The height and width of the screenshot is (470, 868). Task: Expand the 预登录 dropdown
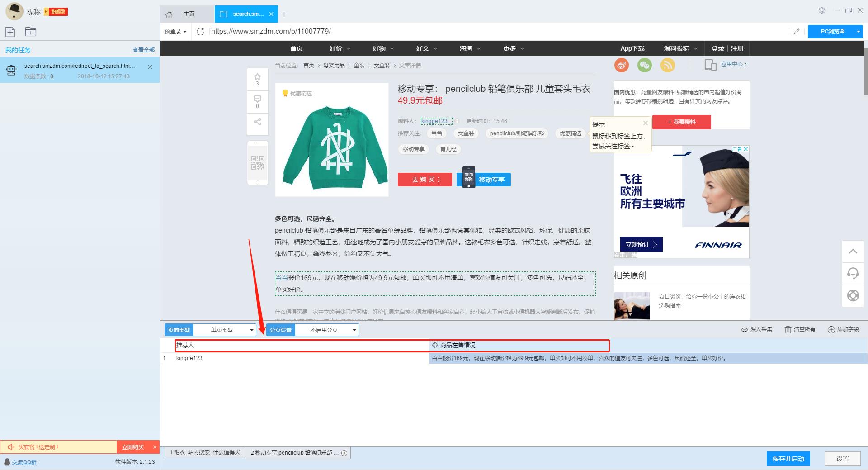[175, 31]
